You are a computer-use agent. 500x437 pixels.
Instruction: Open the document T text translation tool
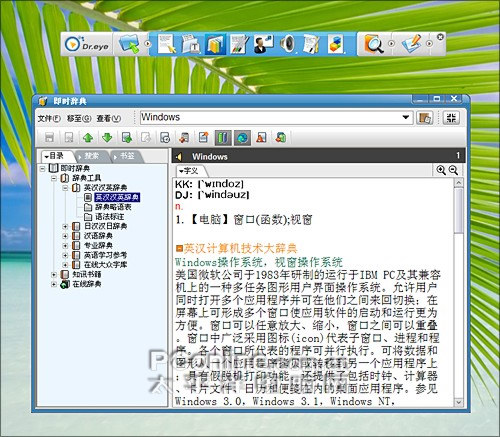(x=191, y=44)
